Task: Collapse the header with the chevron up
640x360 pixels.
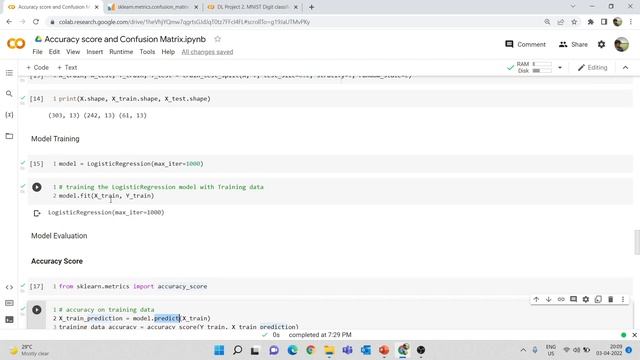Action: tap(625, 67)
